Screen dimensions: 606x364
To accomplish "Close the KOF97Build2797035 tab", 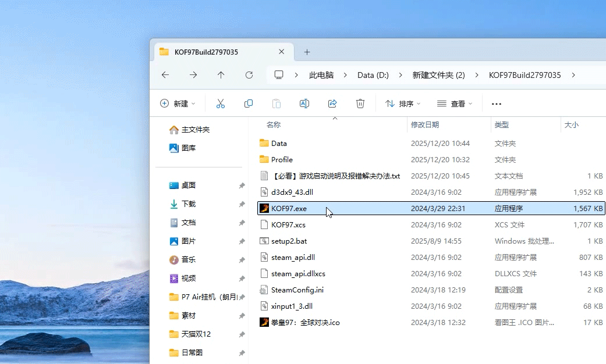I will coord(282,52).
